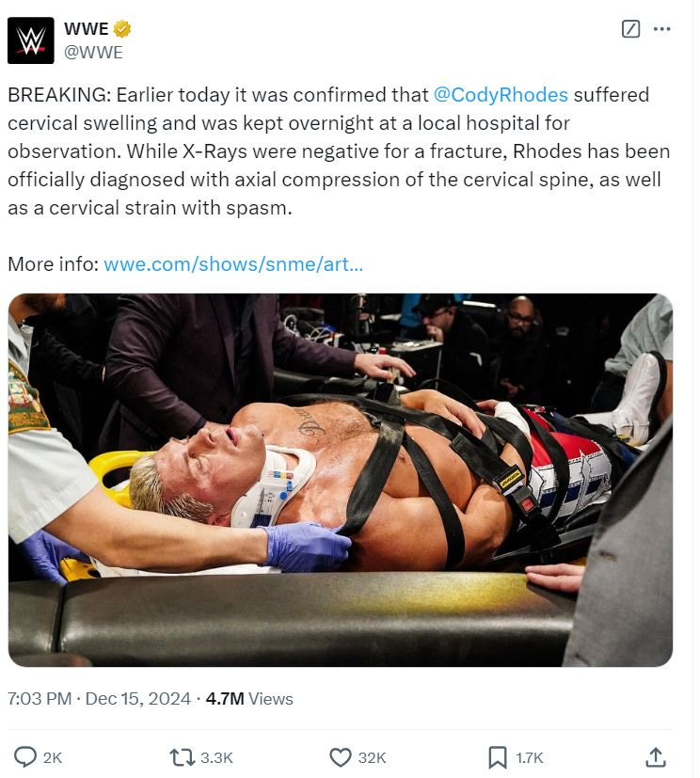Open the @CodyRhodes mention link
This screenshot has width=700, height=778.
pos(501,95)
